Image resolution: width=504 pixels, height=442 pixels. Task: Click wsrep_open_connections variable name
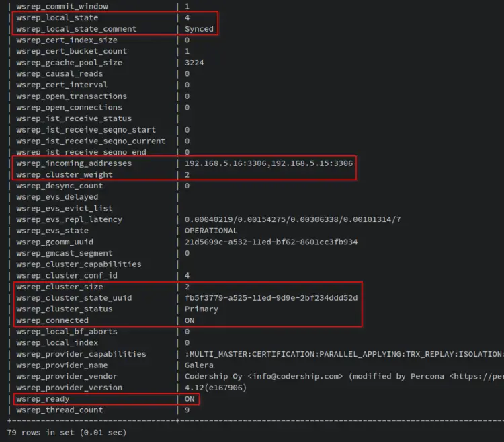point(69,108)
